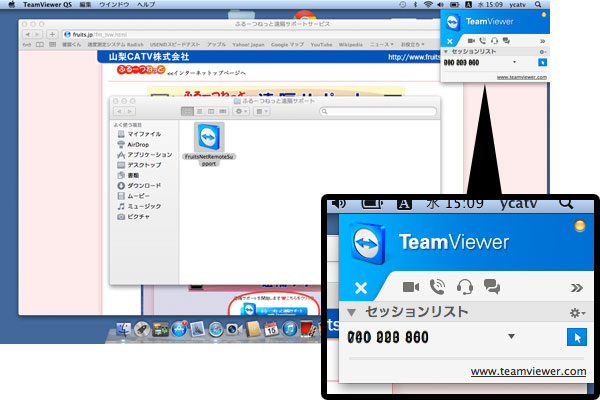600x400 pixels.
Task: Open Safari bookmarks book icon
Action: tap(40, 45)
